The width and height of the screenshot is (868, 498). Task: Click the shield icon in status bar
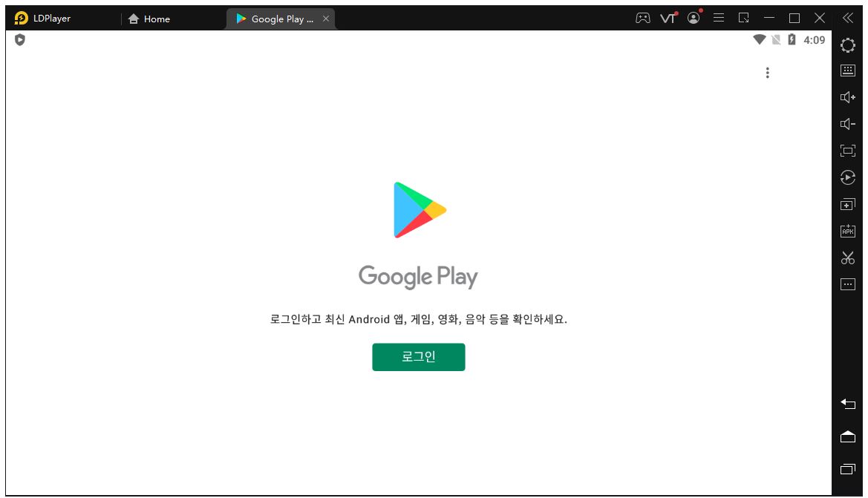point(20,40)
